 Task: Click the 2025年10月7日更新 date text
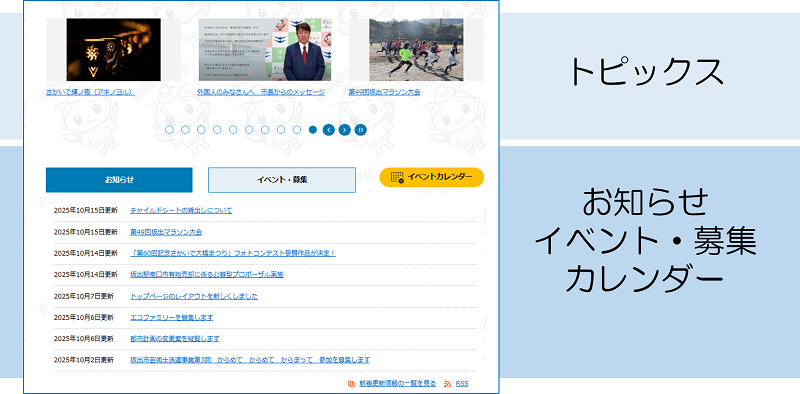coord(84,296)
